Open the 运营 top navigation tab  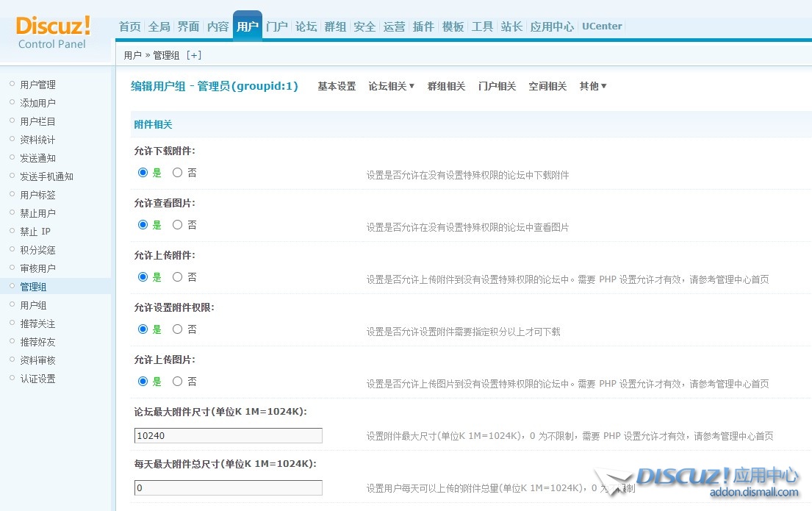394,26
